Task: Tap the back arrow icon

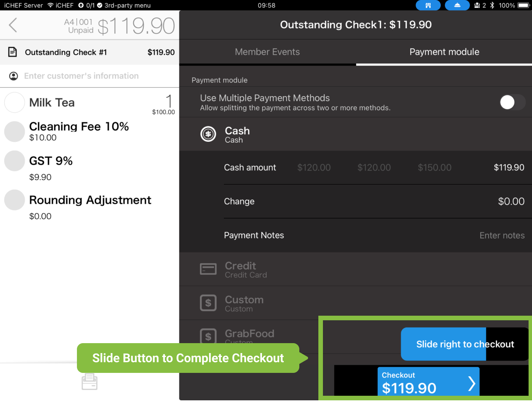Action: [x=13, y=25]
